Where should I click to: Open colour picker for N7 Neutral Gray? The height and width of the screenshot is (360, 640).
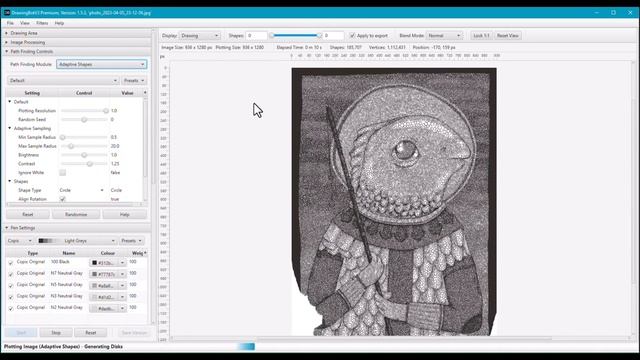click(x=108, y=274)
